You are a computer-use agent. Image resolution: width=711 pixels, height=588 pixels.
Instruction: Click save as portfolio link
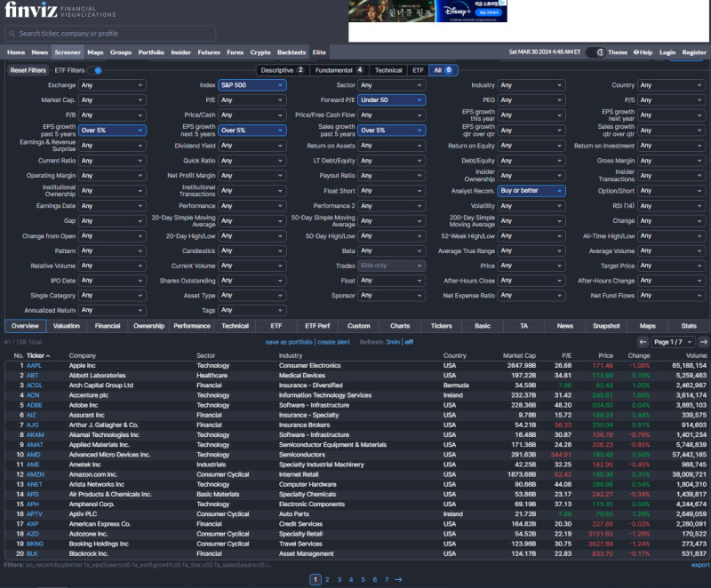[289, 342]
